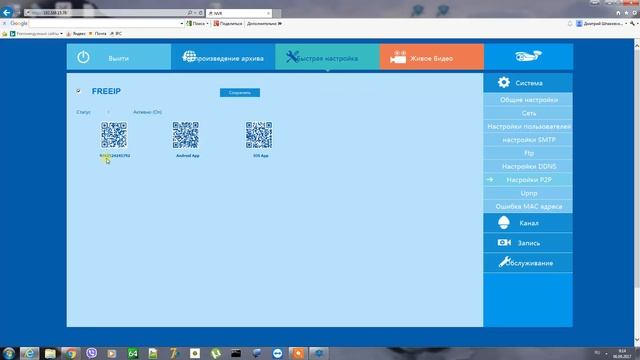Click the Сохранить button
This screenshot has width=640, height=360.
coord(240,93)
